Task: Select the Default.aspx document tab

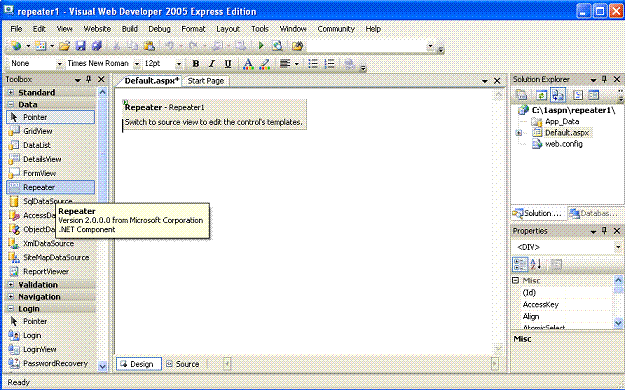Action: tap(151, 81)
